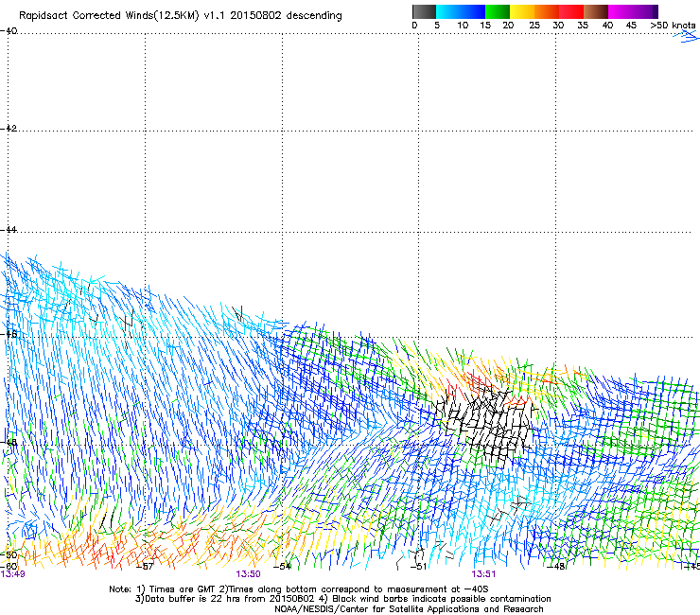The height and width of the screenshot is (615, 700).
Task: Click the cyan 5-10 knots legend segment
Action: coord(448,11)
